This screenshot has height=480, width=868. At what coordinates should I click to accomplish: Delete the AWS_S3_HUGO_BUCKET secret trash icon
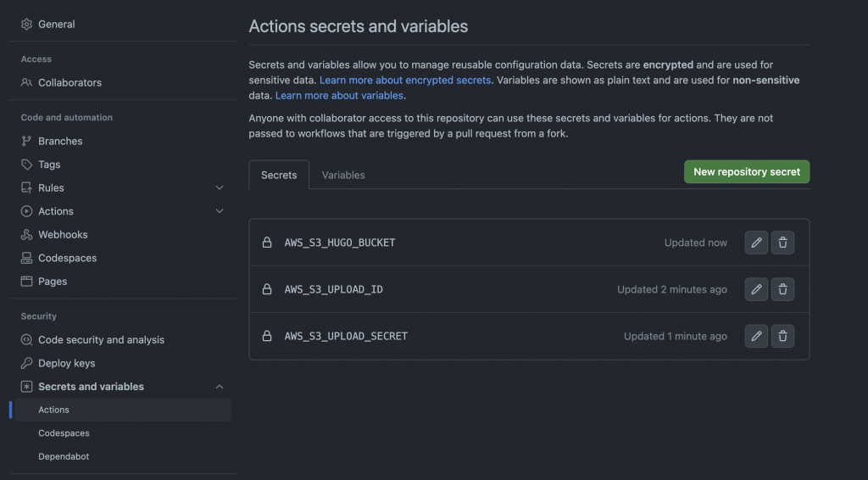[782, 243]
